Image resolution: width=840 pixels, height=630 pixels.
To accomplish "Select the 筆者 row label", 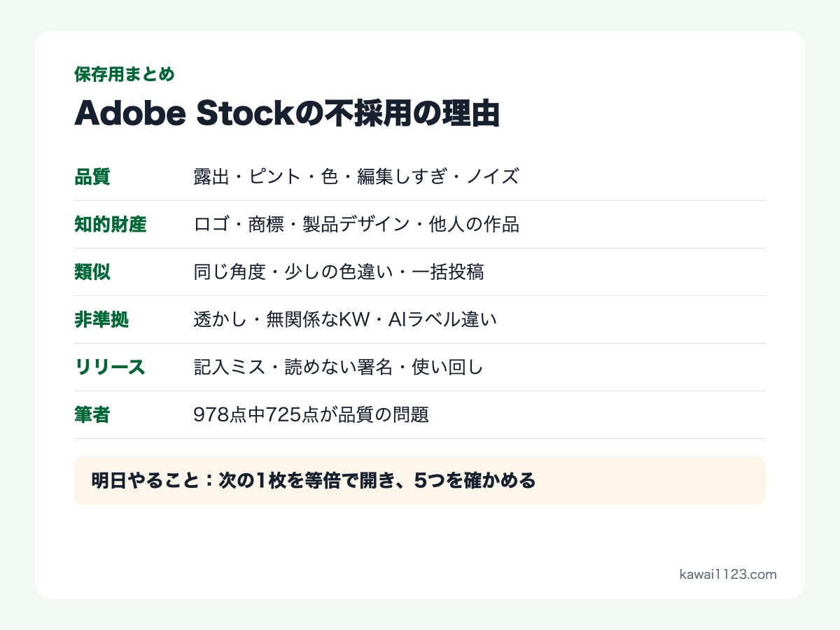I will 92,415.
